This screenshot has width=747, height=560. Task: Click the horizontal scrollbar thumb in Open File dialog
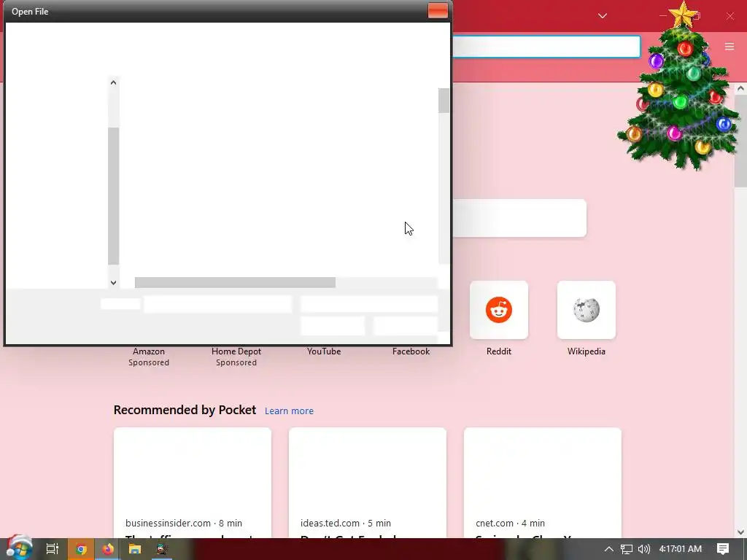[235, 282]
